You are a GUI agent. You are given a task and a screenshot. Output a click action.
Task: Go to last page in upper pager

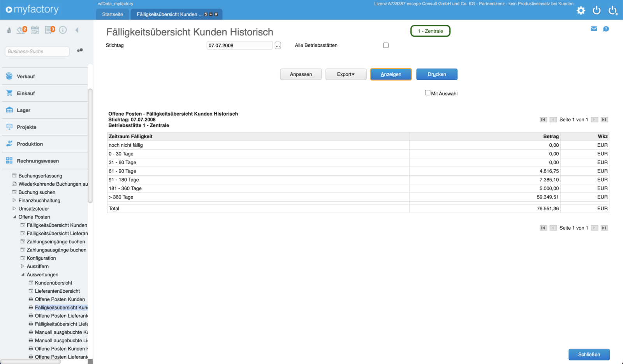(604, 120)
